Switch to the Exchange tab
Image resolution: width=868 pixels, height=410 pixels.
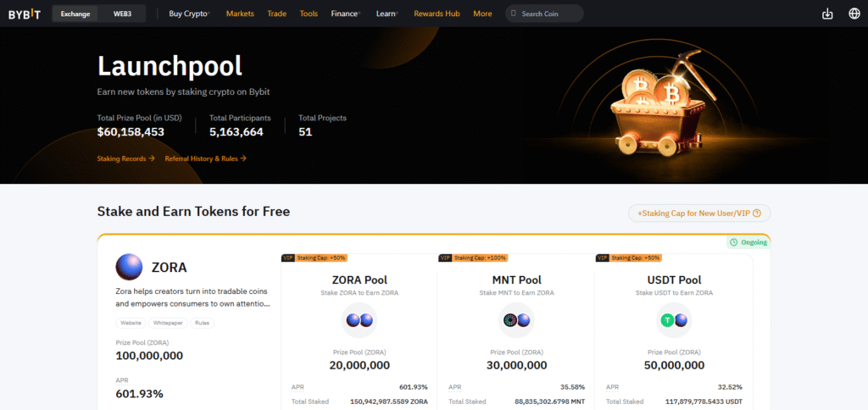(75, 14)
